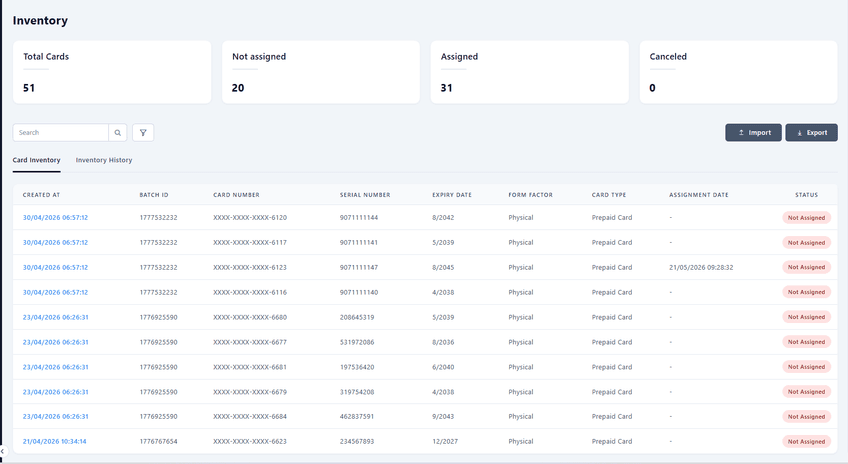Click serial number 9071111144

(359, 217)
